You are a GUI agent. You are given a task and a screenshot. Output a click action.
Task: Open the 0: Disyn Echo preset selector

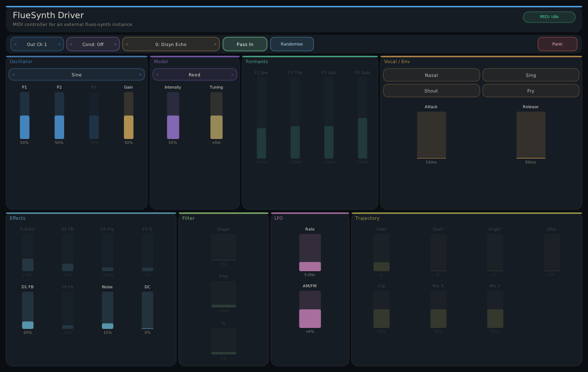pos(171,44)
